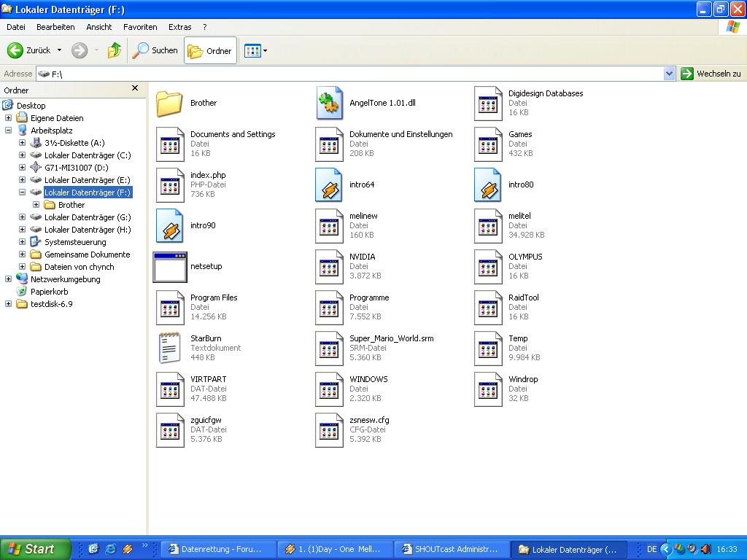Select Gemeinsame Dokumente in the tree
The width and height of the screenshot is (747, 560).
coord(88,254)
